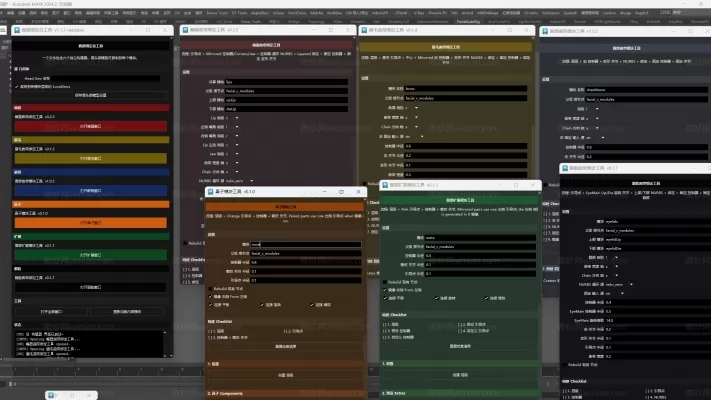Click the eyelids tool v0.1.7 window icon
The width and height of the screenshot is (711, 400).
(565, 168)
